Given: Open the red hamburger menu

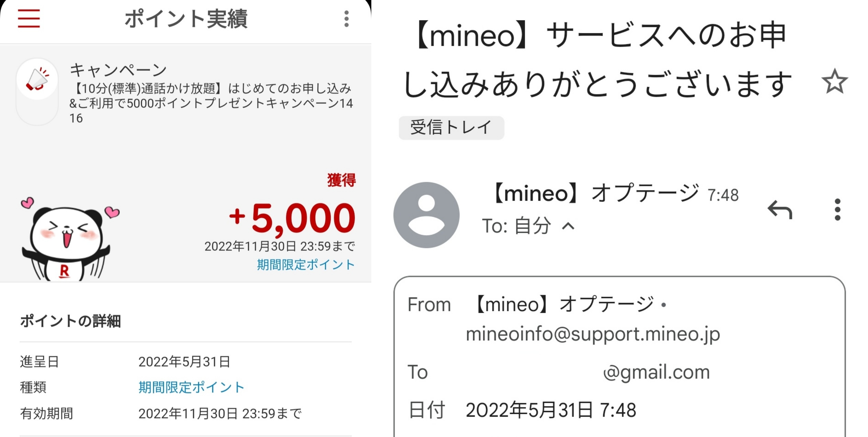Looking at the screenshot, I should tap(29, 19).
